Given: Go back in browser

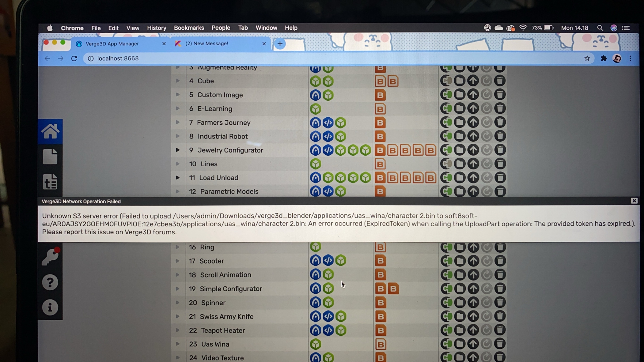Looking at the screenshot, I should click(47, 59).
